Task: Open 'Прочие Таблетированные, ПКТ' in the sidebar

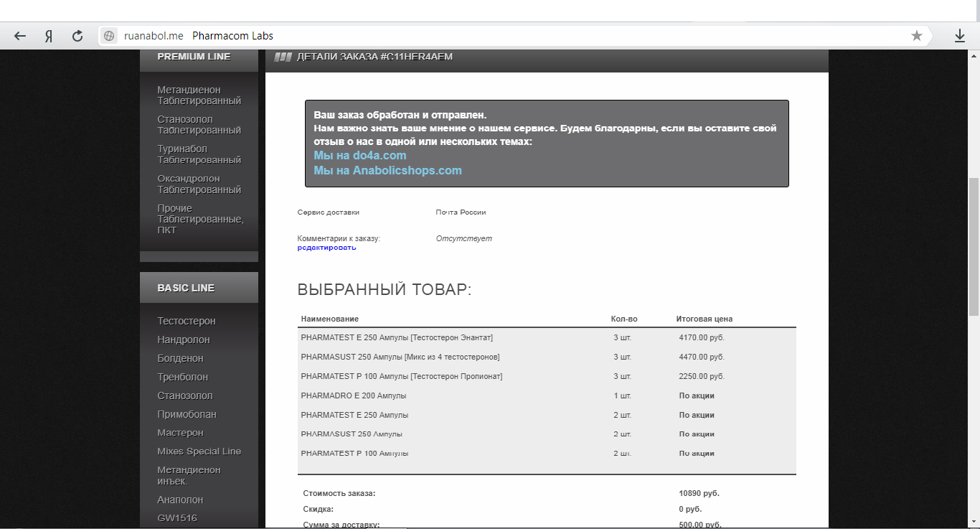Action: click(200, 219)
